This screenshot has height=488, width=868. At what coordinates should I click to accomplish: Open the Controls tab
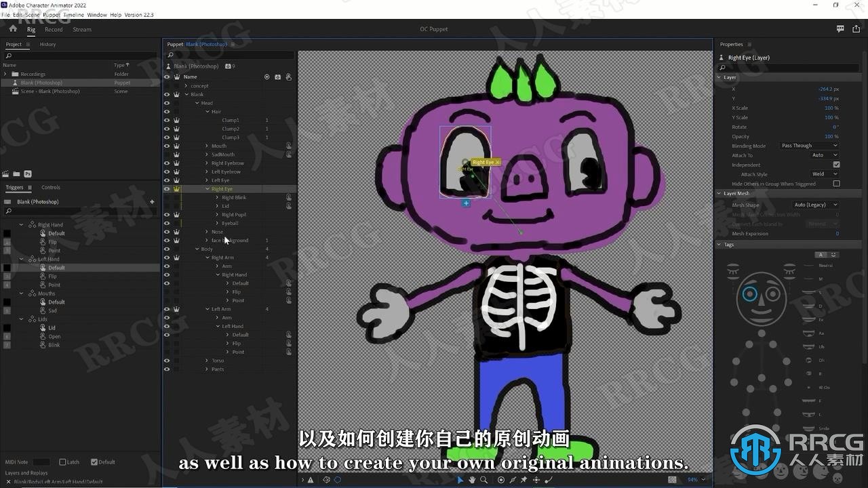coord(51,188)
